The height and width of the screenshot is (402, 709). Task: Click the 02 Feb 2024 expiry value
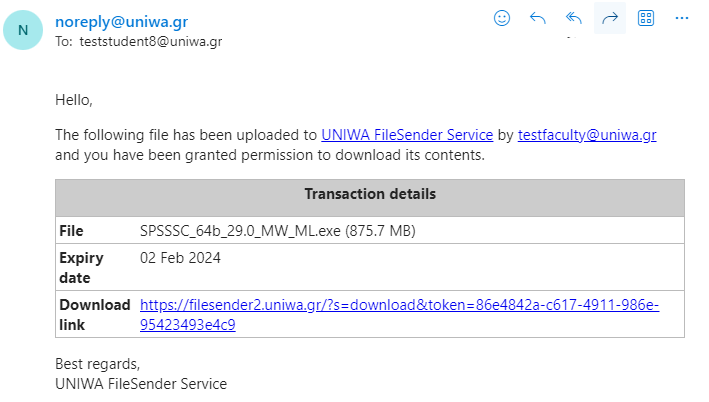[180, 258]
